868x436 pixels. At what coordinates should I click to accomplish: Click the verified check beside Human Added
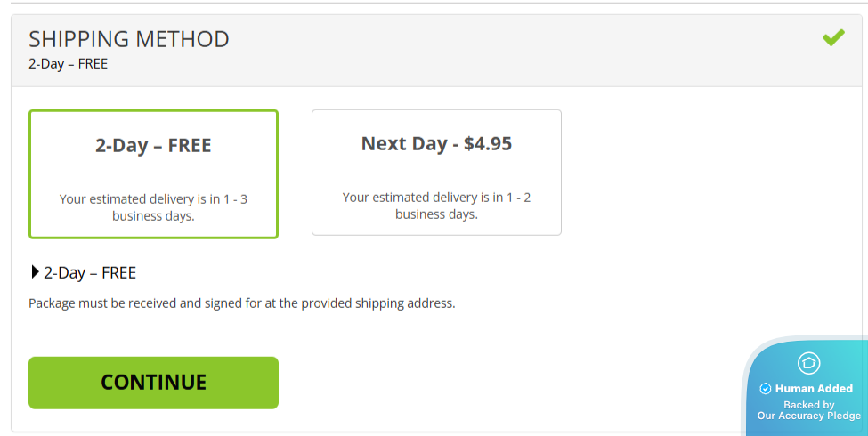765,389
